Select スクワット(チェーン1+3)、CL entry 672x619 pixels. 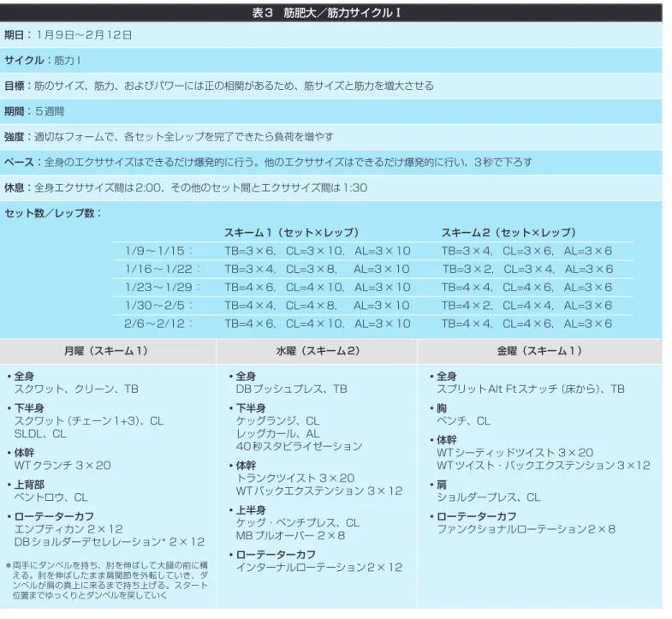coord(89,421)
